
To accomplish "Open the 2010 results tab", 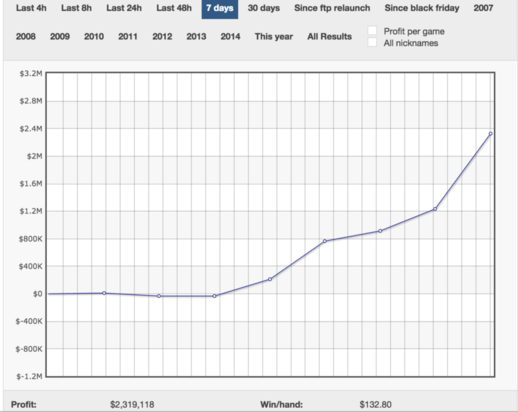I will 94,36.
